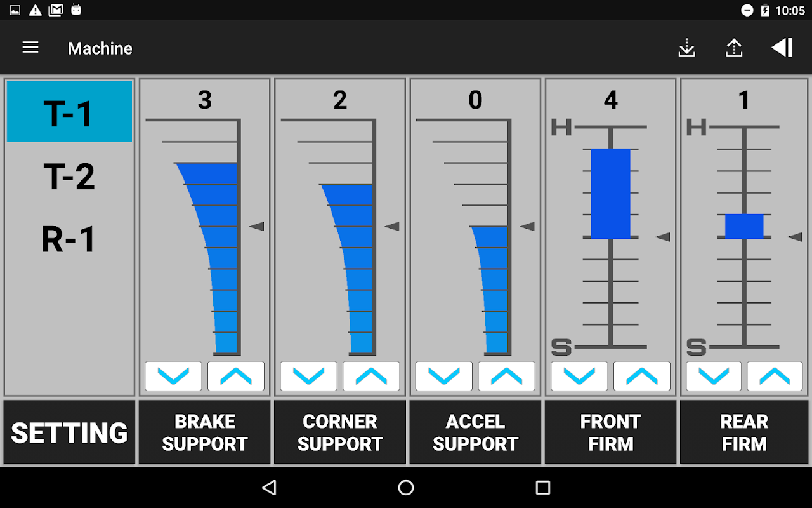Increase Accel Support with the up chevron
The image size is (812, 508).
[506, 376]
